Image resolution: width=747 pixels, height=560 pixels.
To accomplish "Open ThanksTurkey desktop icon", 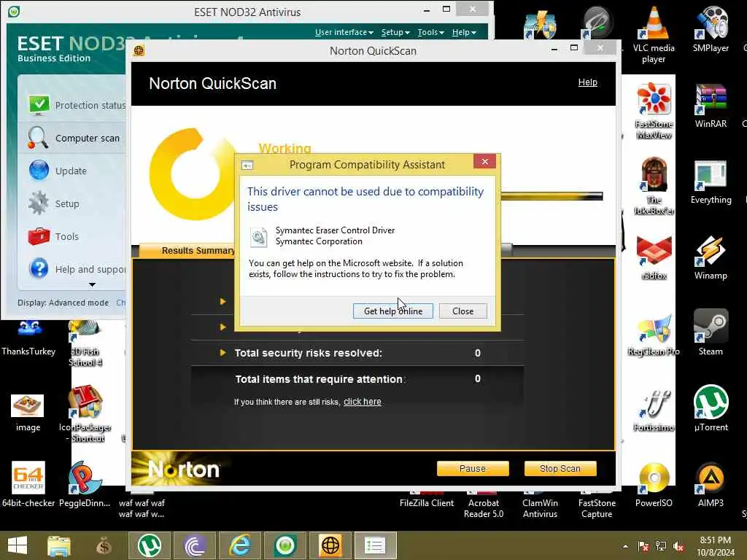I will tap(28, 339).
